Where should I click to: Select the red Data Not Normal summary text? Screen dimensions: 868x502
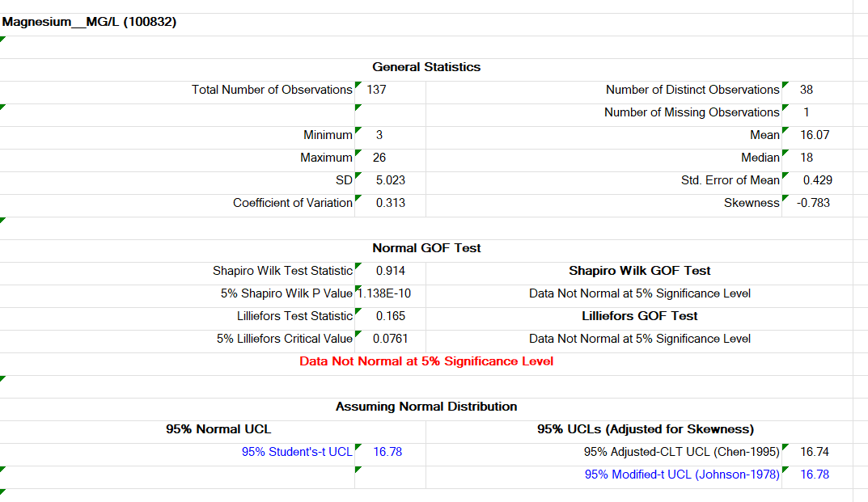[426, 361]
